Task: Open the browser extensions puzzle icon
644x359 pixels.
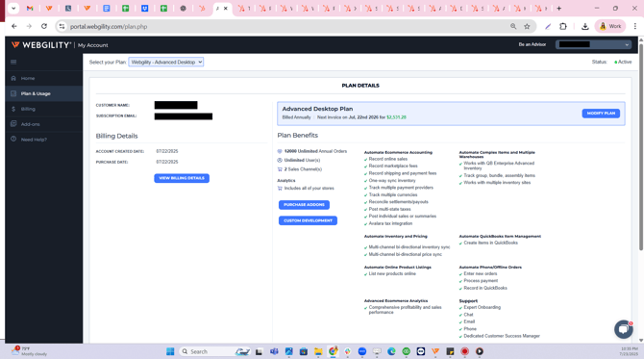Action: click(563, 26)
